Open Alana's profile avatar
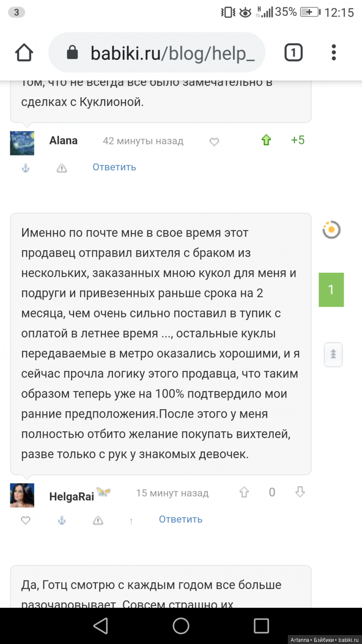 click(x=22, y=143)
